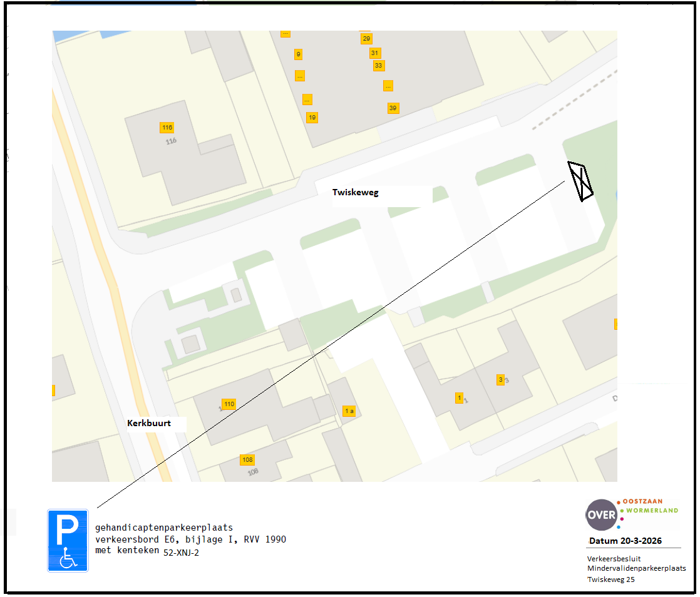The width and height of the screenshot is (700, 597).
Task: Click the Verkeersbesluit title text
Action: 614,558
